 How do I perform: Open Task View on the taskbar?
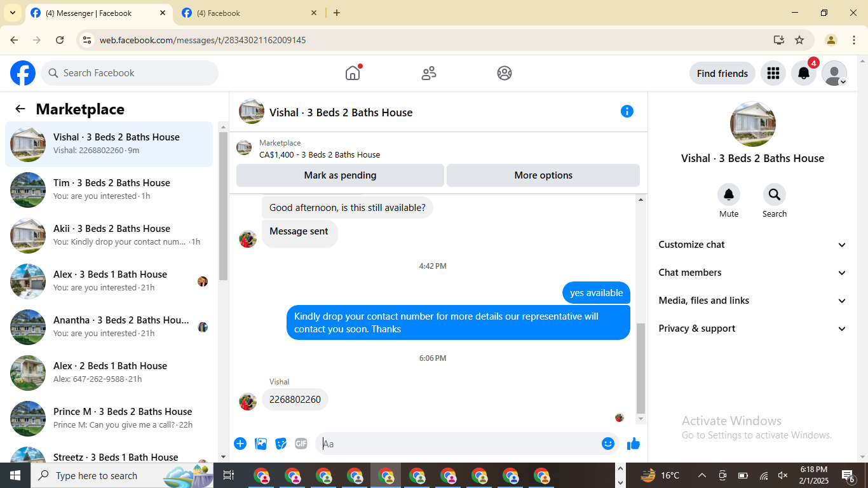(229, 475)
